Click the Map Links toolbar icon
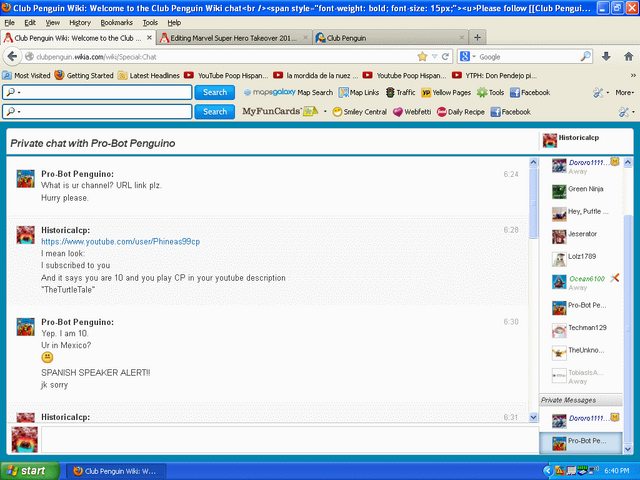The width and height of the screenshot is (640, 480). [359, 92]
